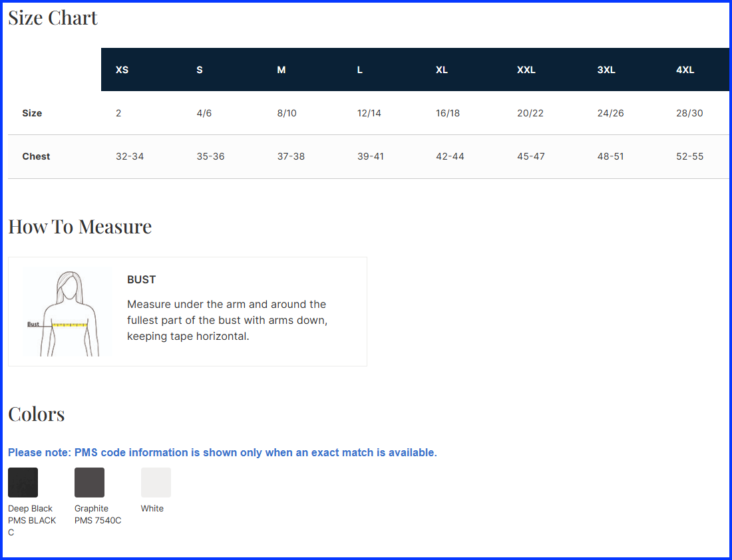
Task: Click the Chest row label
Action: pyautogui.click(x=36, y=156)
